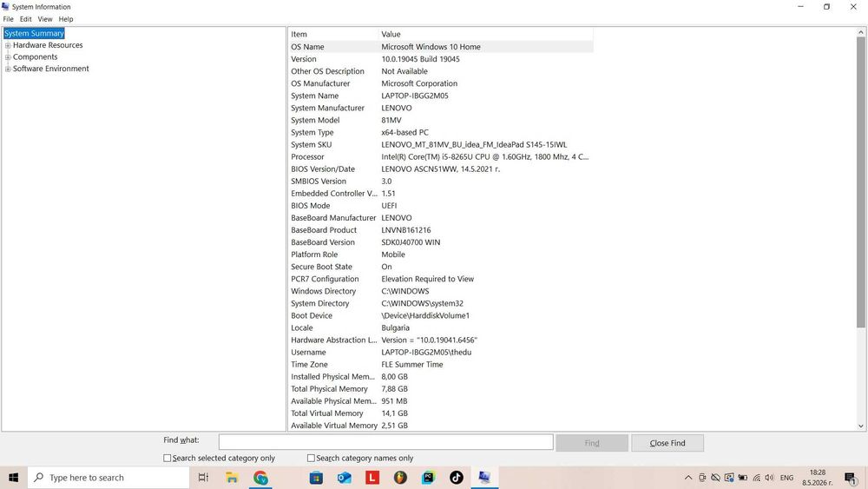868x489 pixels.
Task: Enable Search category names only checkbox
Action: (311, 458)
